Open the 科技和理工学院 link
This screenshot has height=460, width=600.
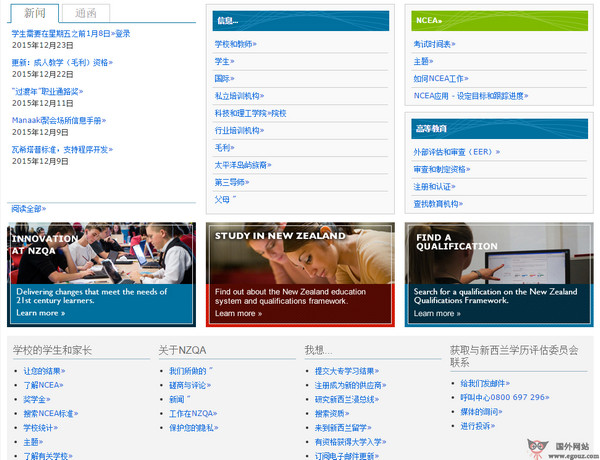[x=250, y=113]
